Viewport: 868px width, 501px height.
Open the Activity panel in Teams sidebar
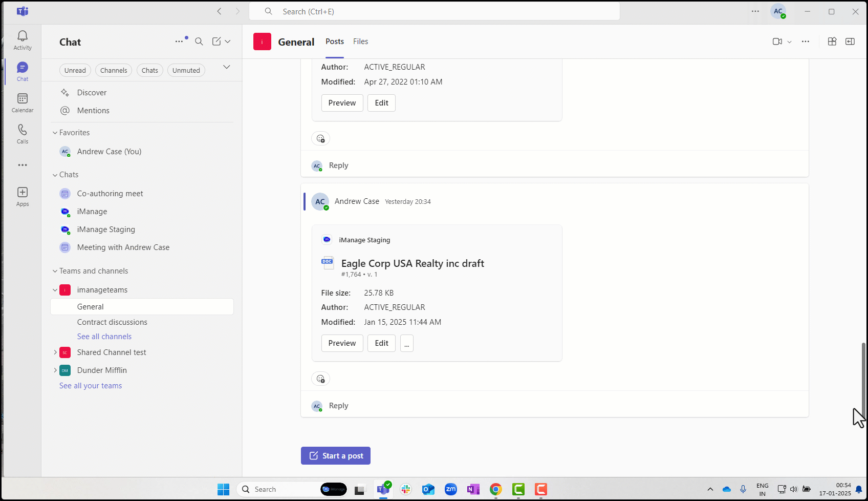tap(22, 40)
